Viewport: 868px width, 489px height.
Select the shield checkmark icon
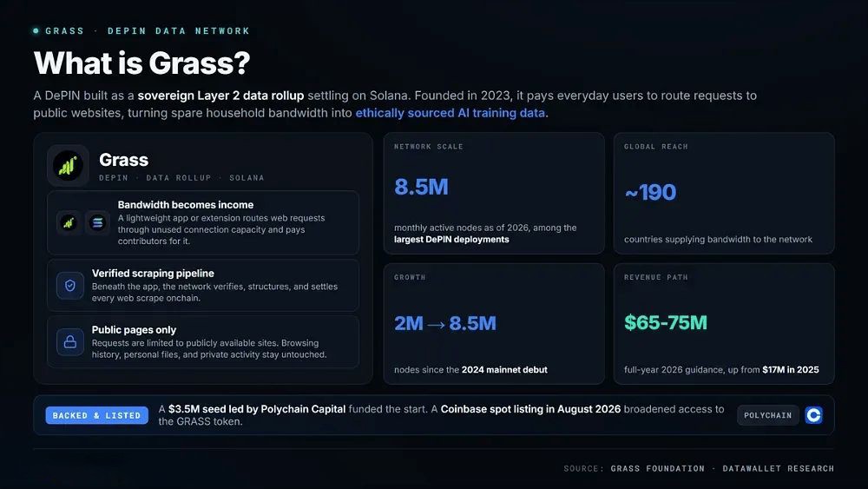click(x=70, y=285)
